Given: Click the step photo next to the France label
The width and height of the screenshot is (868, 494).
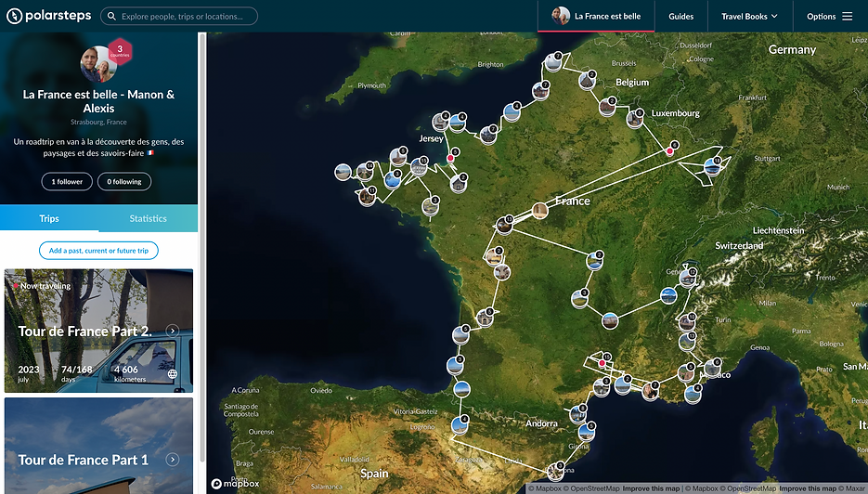Looking at the screenshot, I should [x=539, y=211].
